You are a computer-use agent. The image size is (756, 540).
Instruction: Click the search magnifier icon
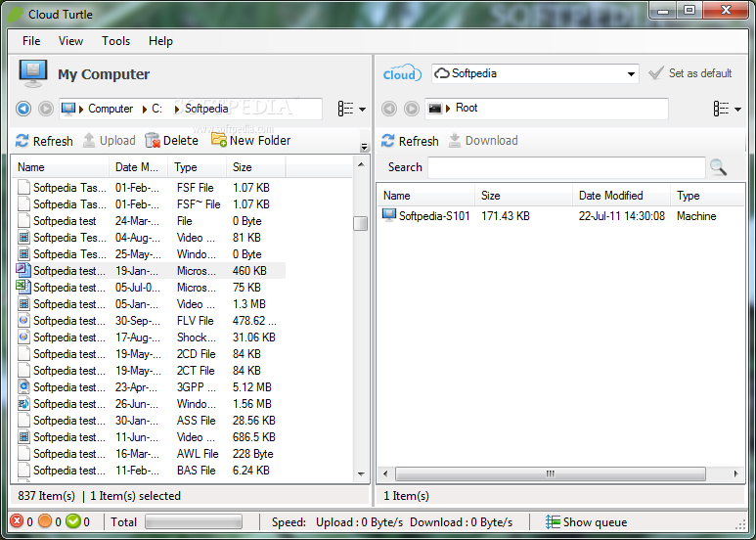pos(719,167)
